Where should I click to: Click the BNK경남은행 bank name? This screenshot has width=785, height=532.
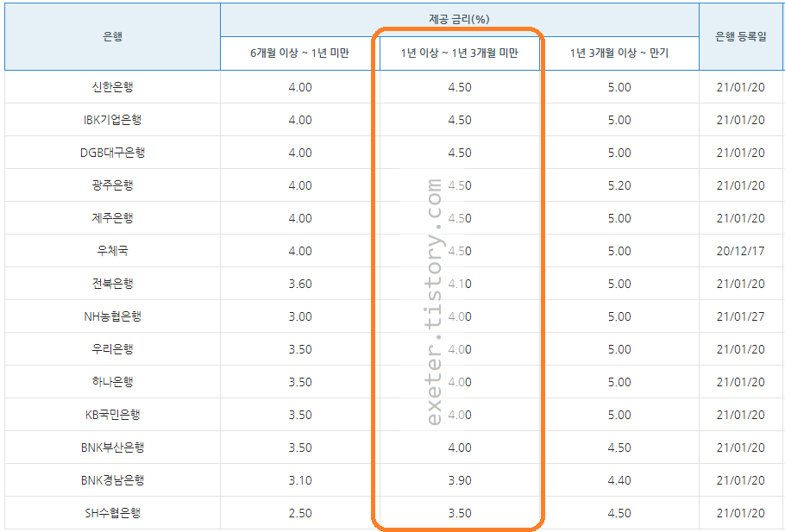pos(113,480)
